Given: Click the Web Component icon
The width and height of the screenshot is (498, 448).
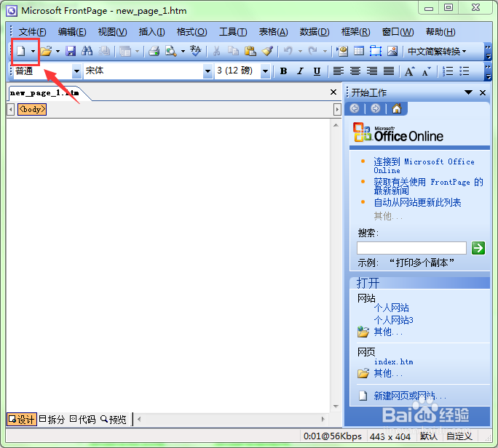Looking at the screenshot, I should pos(342,51).
